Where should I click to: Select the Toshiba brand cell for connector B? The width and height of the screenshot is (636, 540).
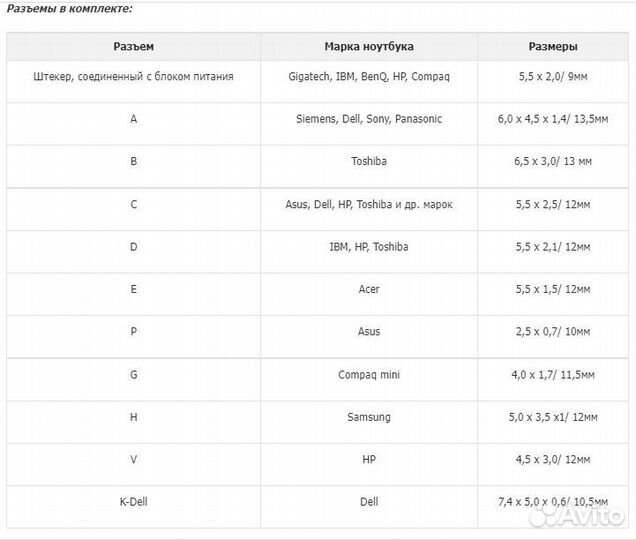(x=369, y=161)
